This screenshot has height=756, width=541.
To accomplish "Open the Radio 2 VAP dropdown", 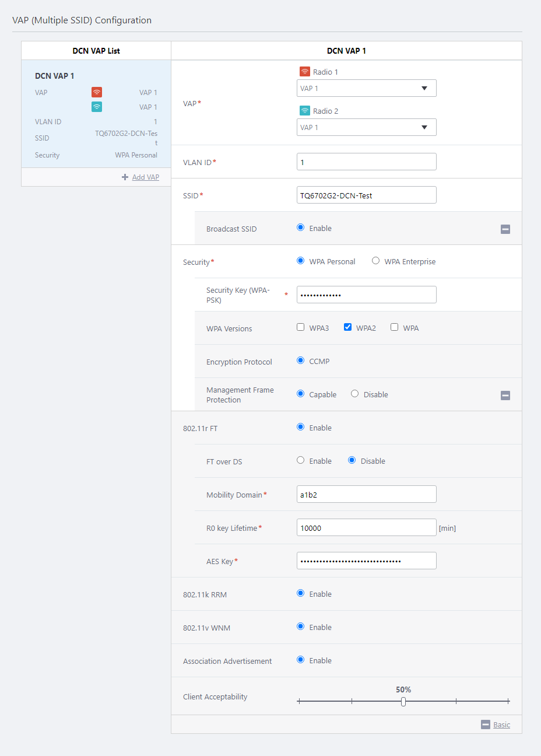I will tap(366, 127).
